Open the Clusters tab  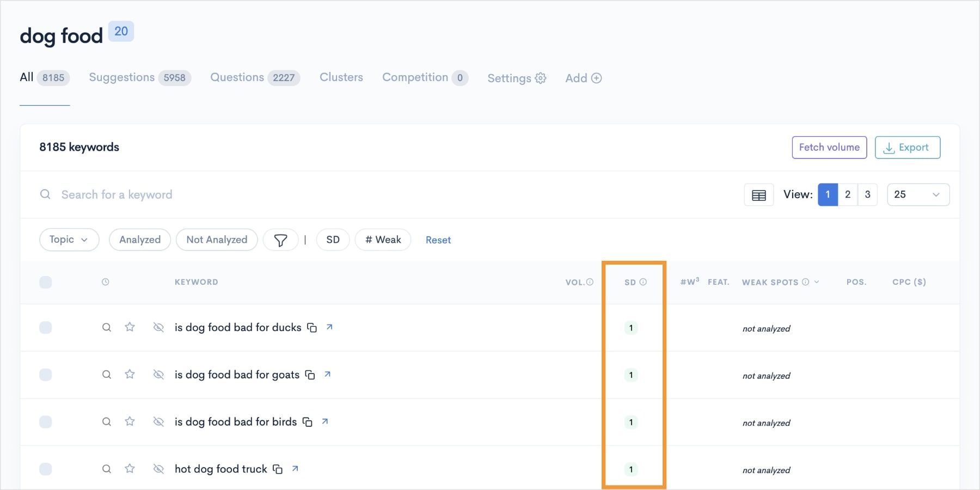coord(341,77)
